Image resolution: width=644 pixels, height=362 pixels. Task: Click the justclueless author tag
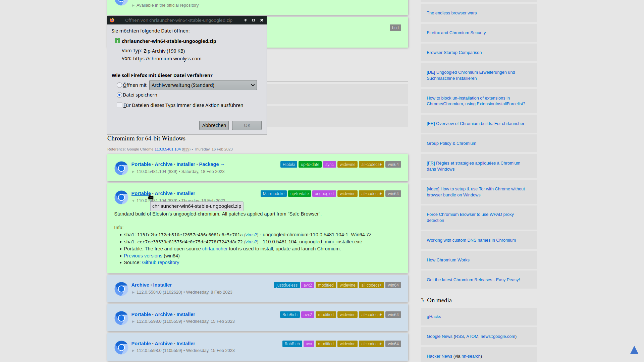click(x=287, y=285)
